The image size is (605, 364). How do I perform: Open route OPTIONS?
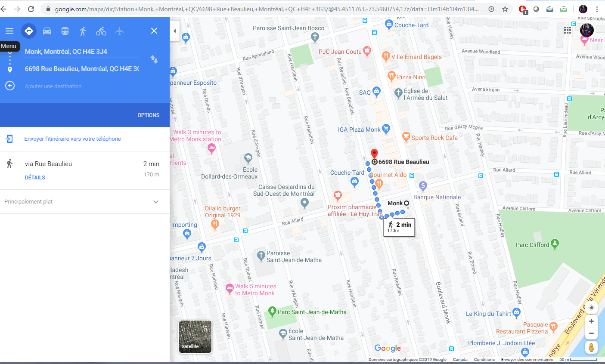click(148, 115)
